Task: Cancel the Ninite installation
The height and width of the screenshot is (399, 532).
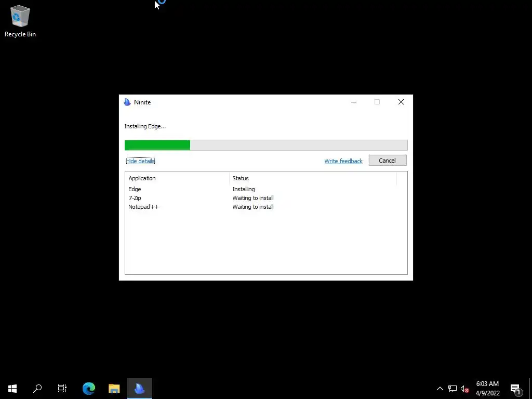Action: pos(388,161)
